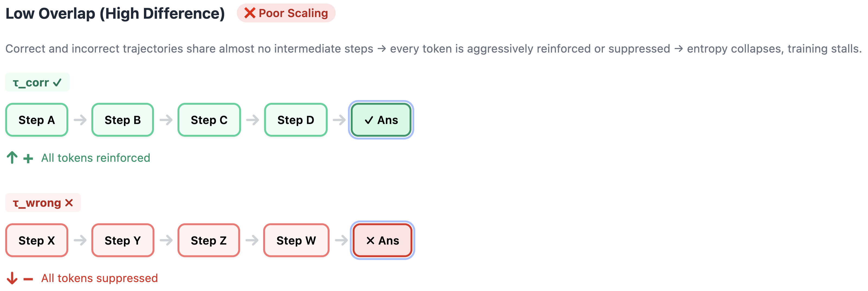Click the green up arrow icon

[12, 158]
